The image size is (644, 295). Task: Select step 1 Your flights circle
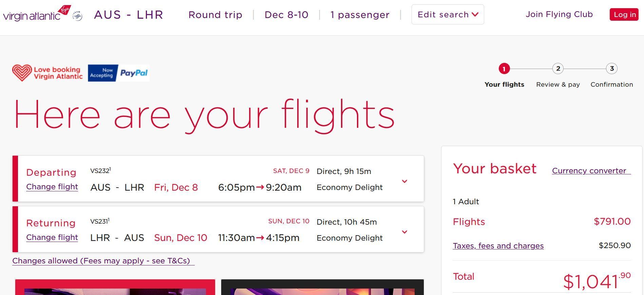coord(504,69)
